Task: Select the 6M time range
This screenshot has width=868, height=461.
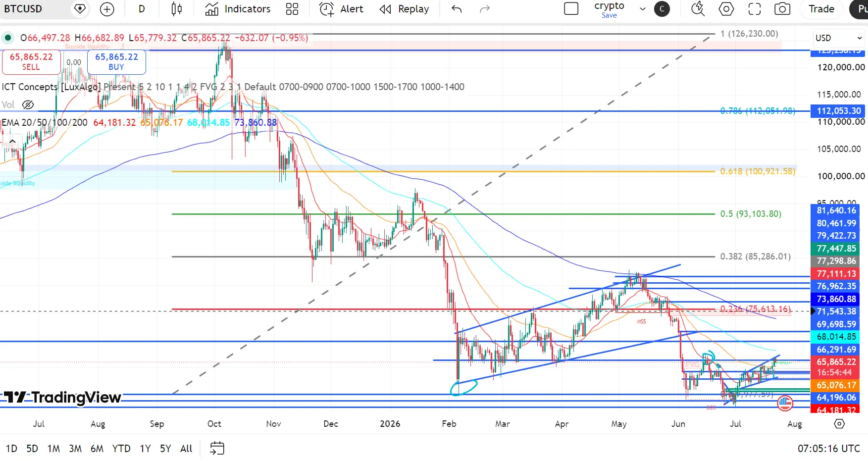Action: point(97,449)
